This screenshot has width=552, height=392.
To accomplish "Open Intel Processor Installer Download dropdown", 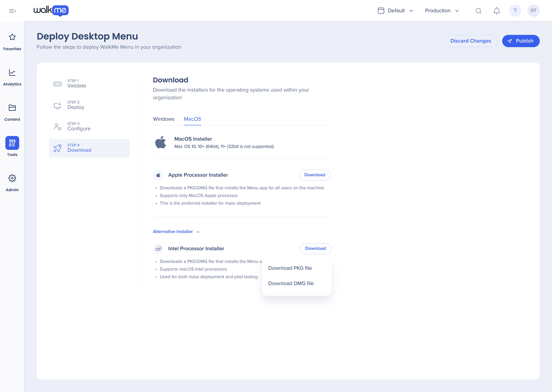I will pos(315,248).
